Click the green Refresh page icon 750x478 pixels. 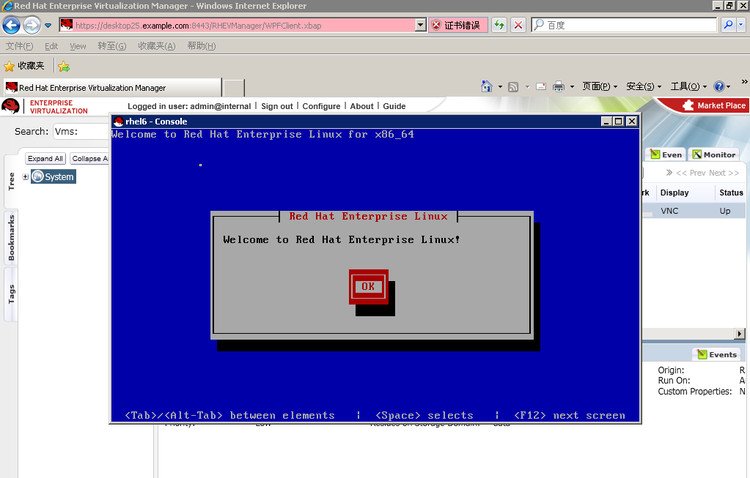click(x=499, y=25)
